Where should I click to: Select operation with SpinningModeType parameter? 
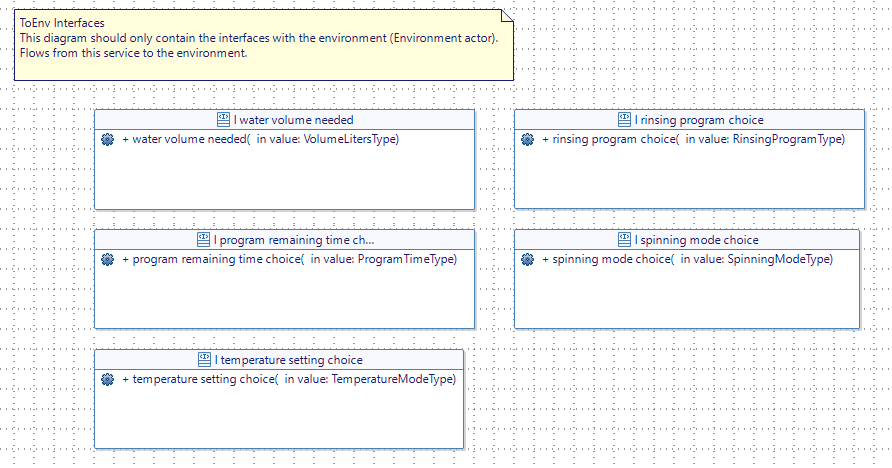pos(687,259)
